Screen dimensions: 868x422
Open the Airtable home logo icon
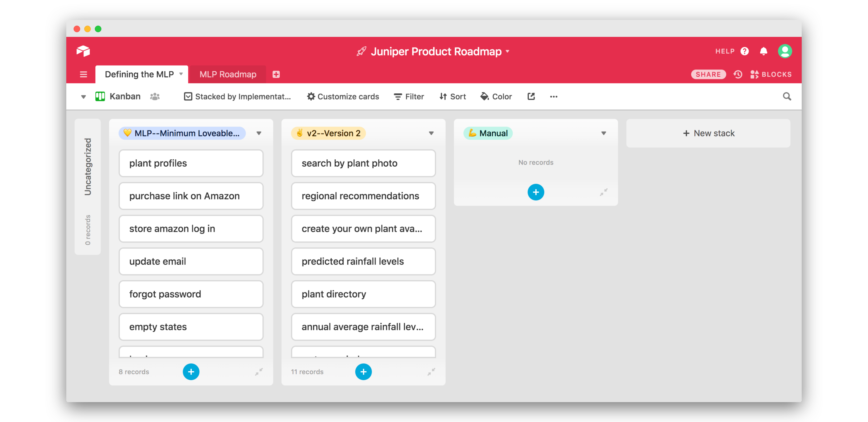click(x=83, y=51)
